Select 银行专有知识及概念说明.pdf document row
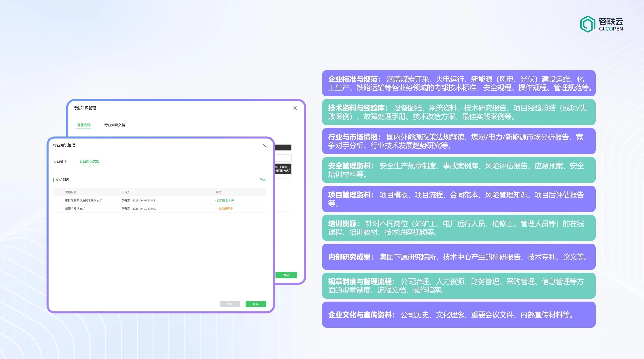The image size is (644, 359). [x=159, y=200]
